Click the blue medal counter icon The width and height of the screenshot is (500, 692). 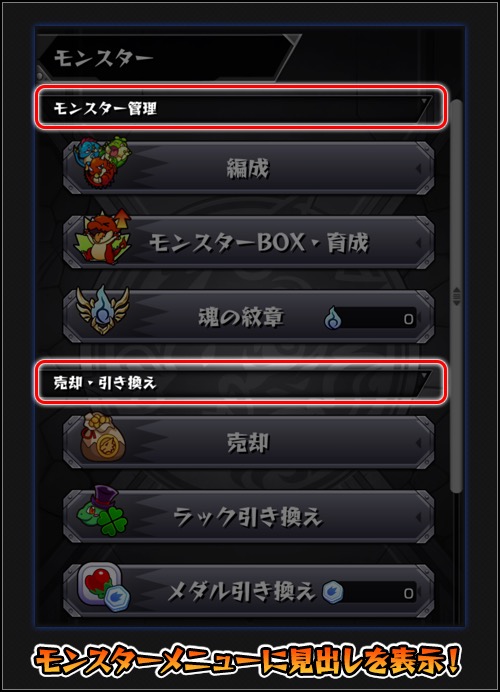333,592
